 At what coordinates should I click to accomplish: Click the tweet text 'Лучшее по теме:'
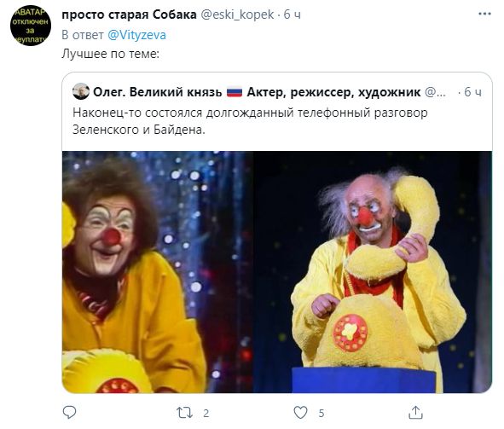(x=110, y=54)
